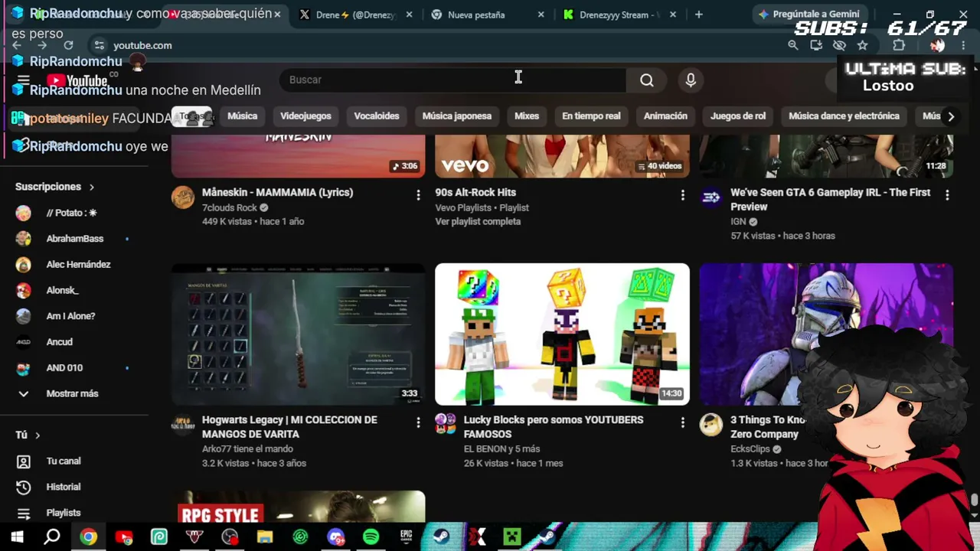This screenshot has width=980, height=551.
Task: Open options menu for Lucky Blocks video
Action: 682,422
